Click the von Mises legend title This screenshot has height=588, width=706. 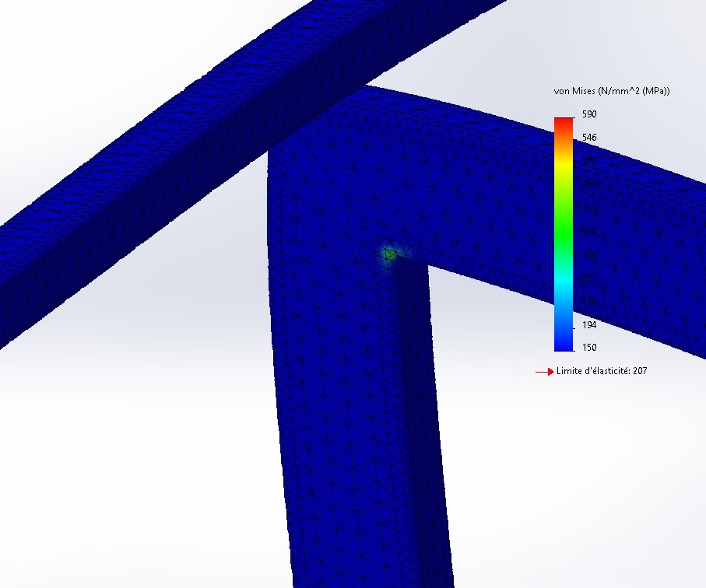[x=612, y=91]
